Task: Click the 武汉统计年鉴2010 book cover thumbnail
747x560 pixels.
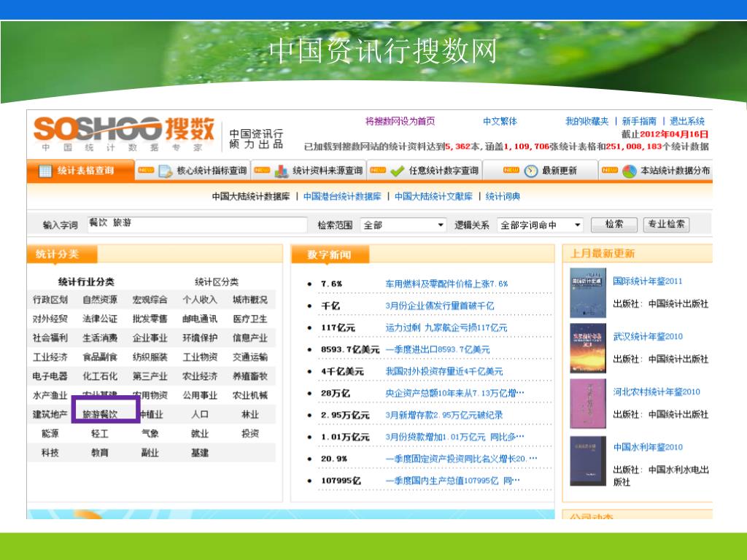Action: (588, 348)
